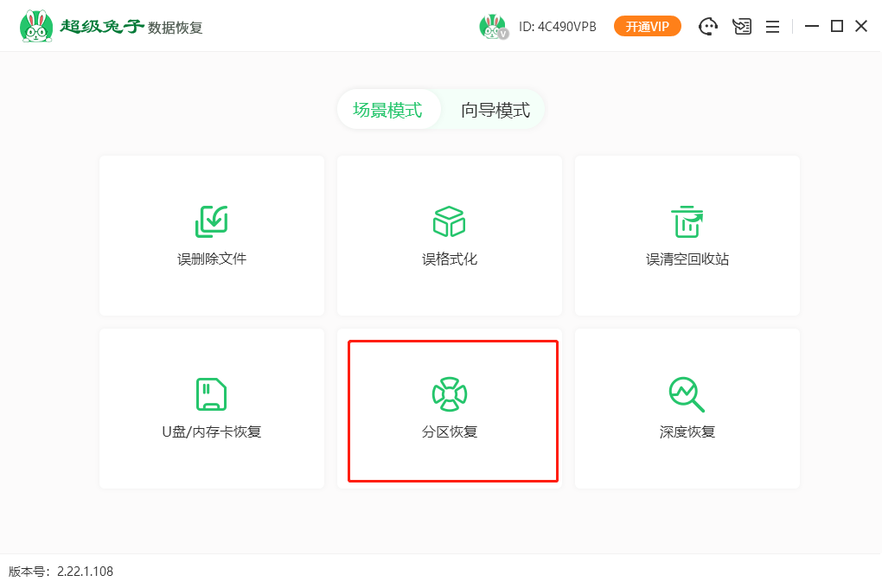882x588 pixels.
Task: Click the ID: 4C490VPB text
Action: pyautogui.click(x=558, y=27)
